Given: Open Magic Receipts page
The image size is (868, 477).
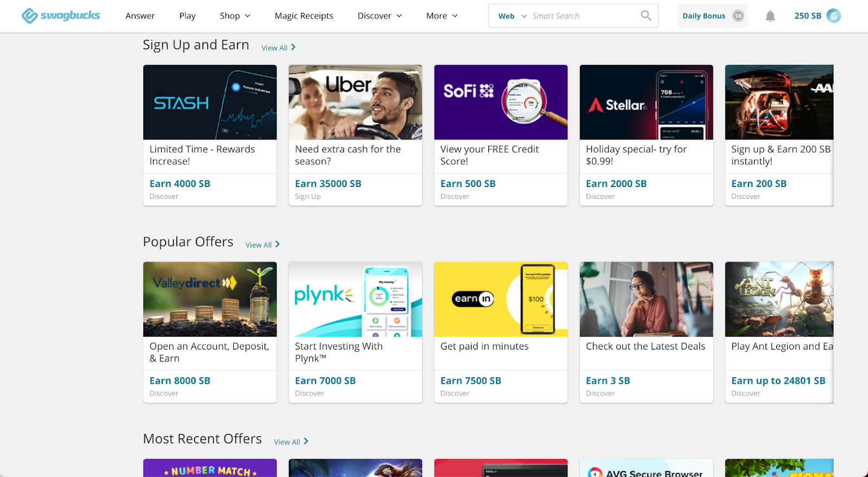Looking at the screenshot, I should click(x=304, y=16).
